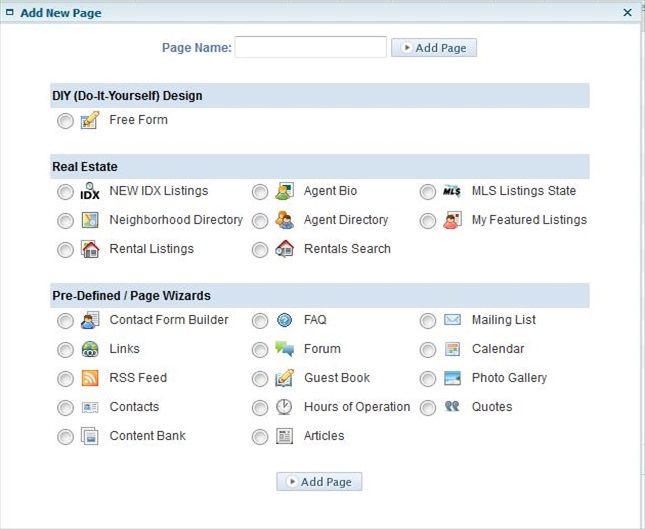Collapse the Add New Page dialog header

[10, 13]
